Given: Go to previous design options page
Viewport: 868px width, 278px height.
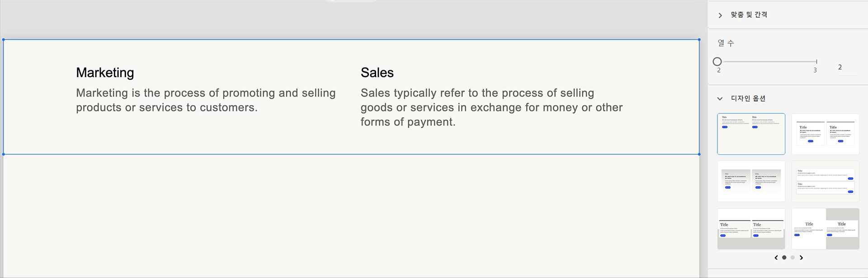Looking at the screenshot, I should [x=776, y=258].
